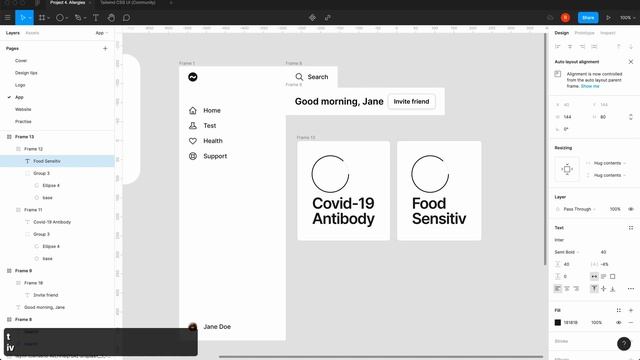Set text vertical align middle
The width and height of the screenshot is (640, 360).
point(604,289)
